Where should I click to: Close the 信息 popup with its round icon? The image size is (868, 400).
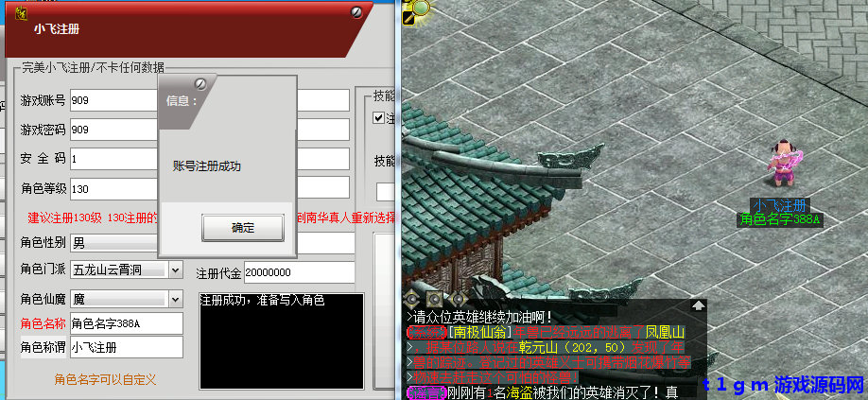(x=200, y=85)
